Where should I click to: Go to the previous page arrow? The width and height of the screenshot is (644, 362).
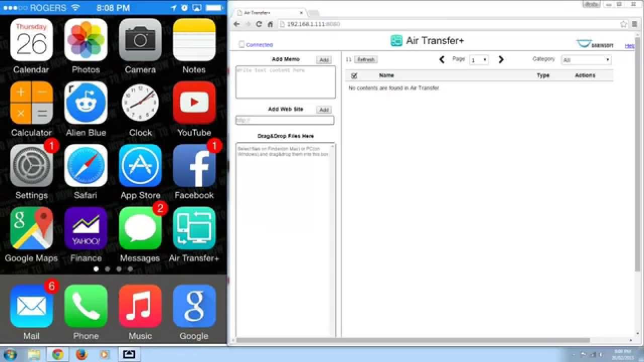click(x=442, y=59)
